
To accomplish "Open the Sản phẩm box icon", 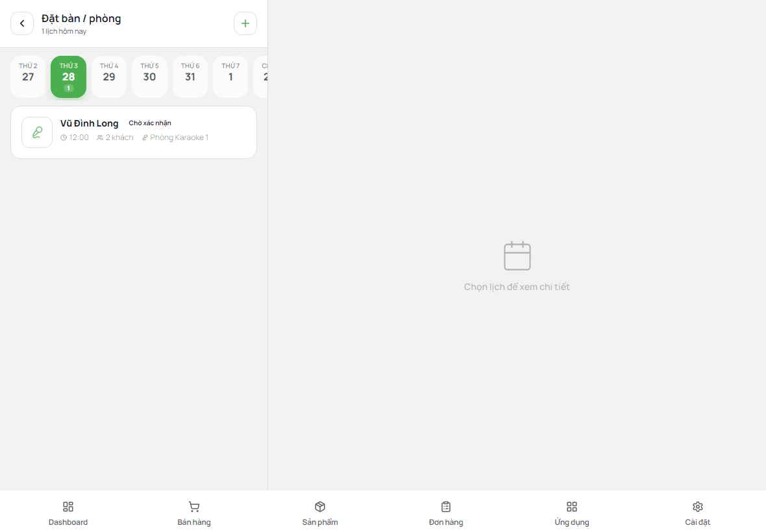I will pos(320,507).
